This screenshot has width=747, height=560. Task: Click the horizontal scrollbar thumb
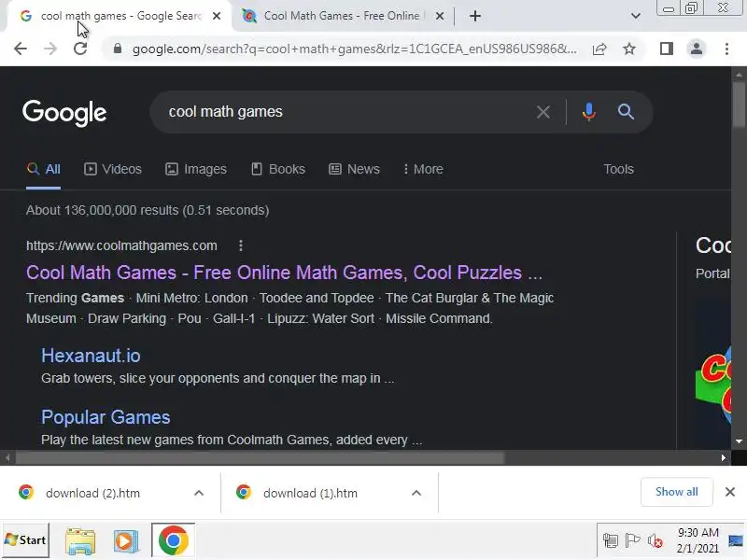pos(261,457)
